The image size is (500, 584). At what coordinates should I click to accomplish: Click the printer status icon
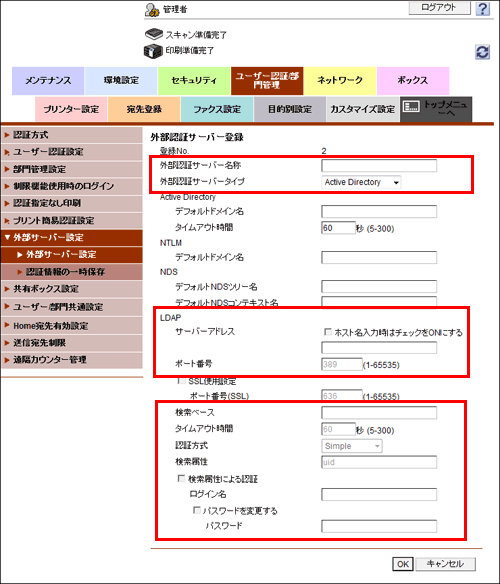(x=153, y=51)
